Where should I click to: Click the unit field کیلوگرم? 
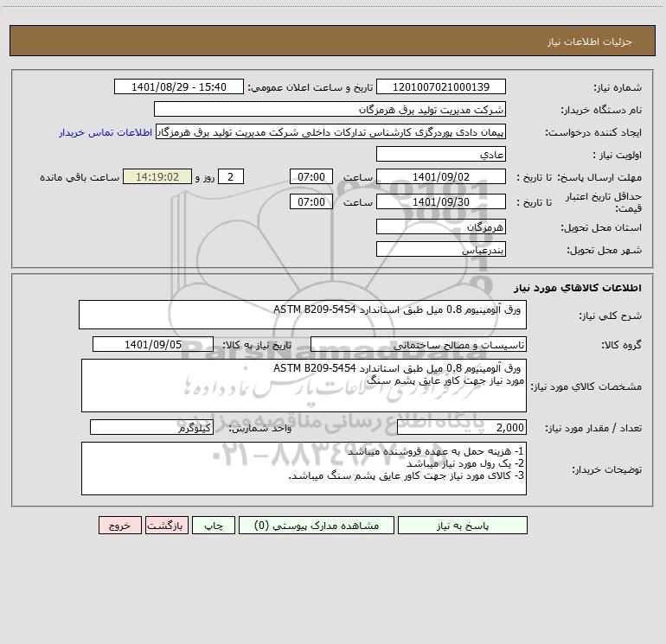151,427
